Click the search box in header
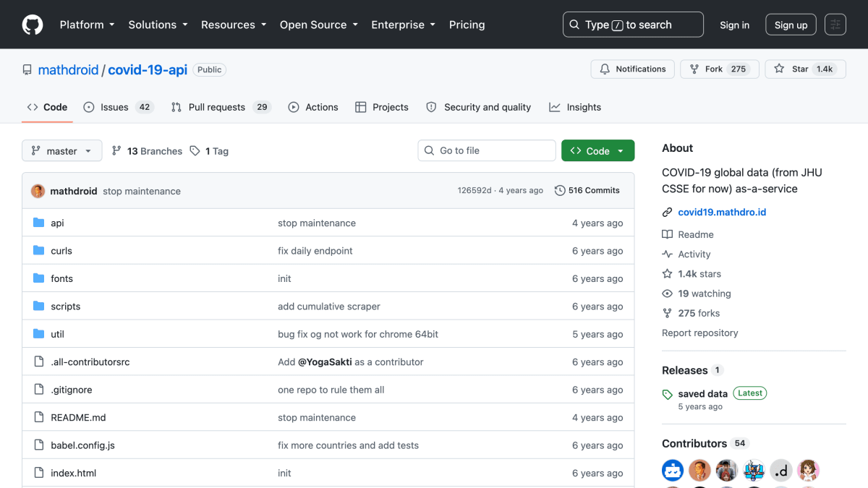868x488 pixels. point(633,25)
